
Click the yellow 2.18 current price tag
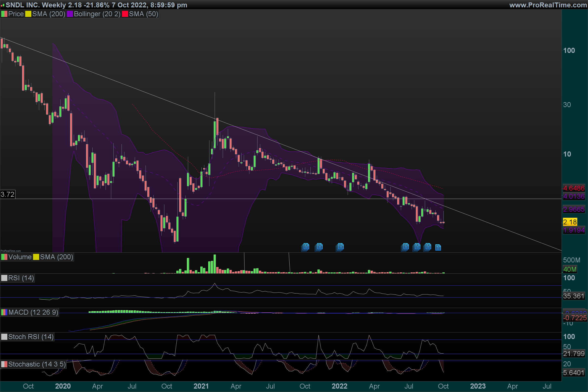(570, 222)
